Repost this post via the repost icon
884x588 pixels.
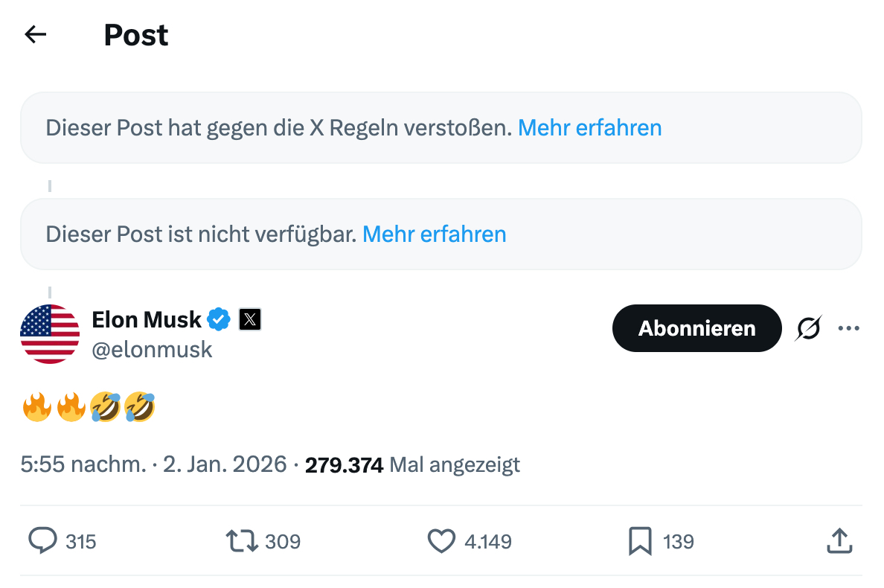242,540
